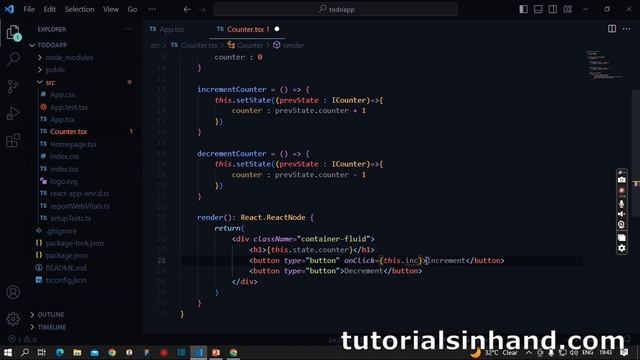Viewport: 640px width, 360px height.
Task: Split the editor to the right
Action: (612, 29)
